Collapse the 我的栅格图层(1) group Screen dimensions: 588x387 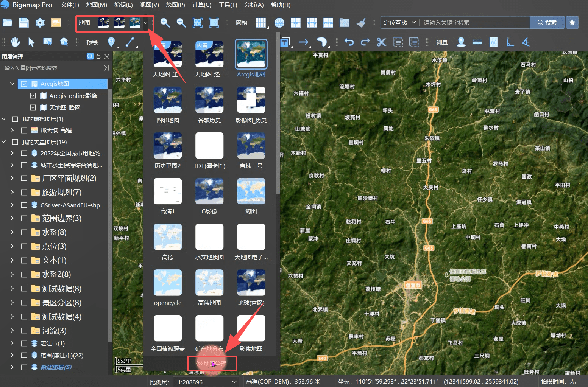[4, 119]
